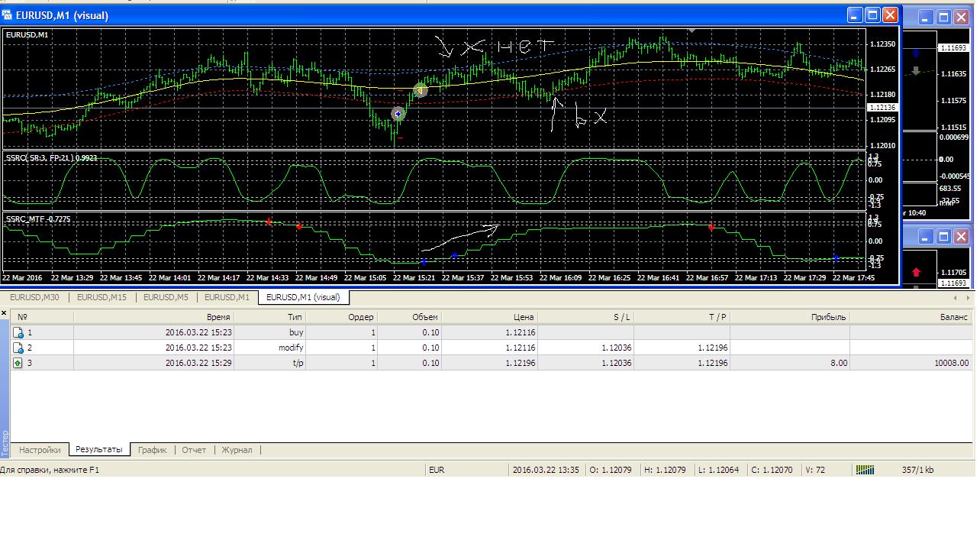Click the order icon in the modify row

click(18, 348)
